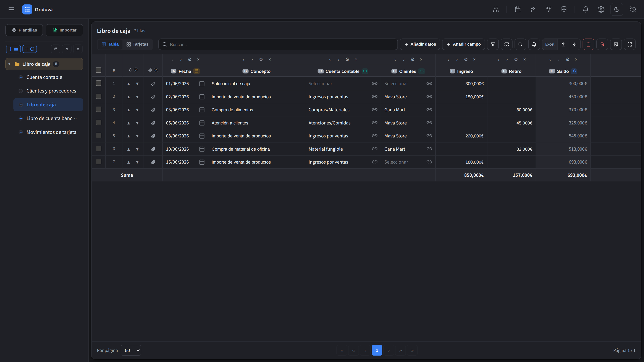Toggle dark mode moon icon
644x362 pixels.
coord(617,9)
